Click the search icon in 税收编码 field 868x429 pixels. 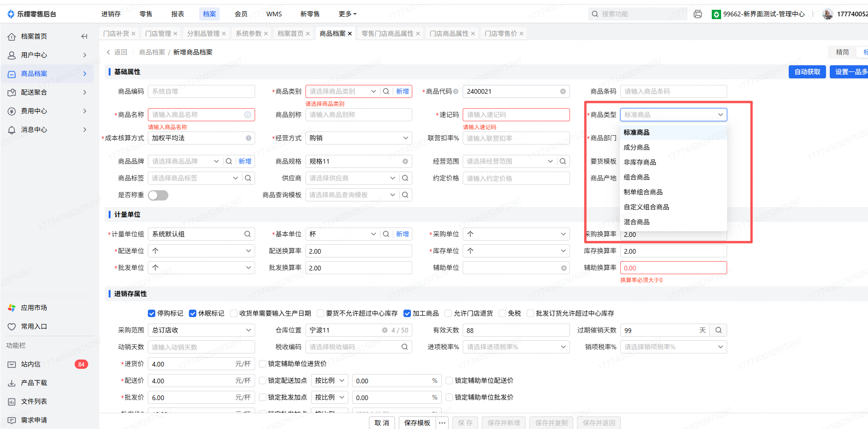click(404, 347)
